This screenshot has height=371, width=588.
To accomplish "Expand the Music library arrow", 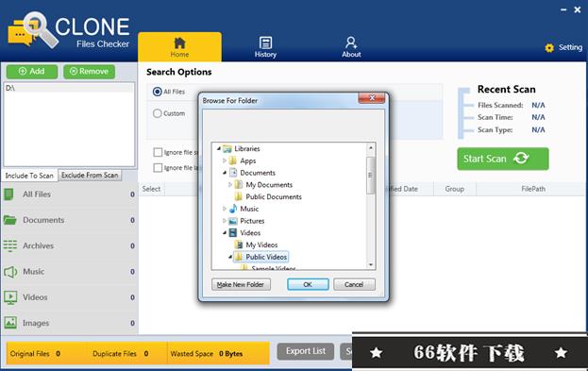I will 225,209.
